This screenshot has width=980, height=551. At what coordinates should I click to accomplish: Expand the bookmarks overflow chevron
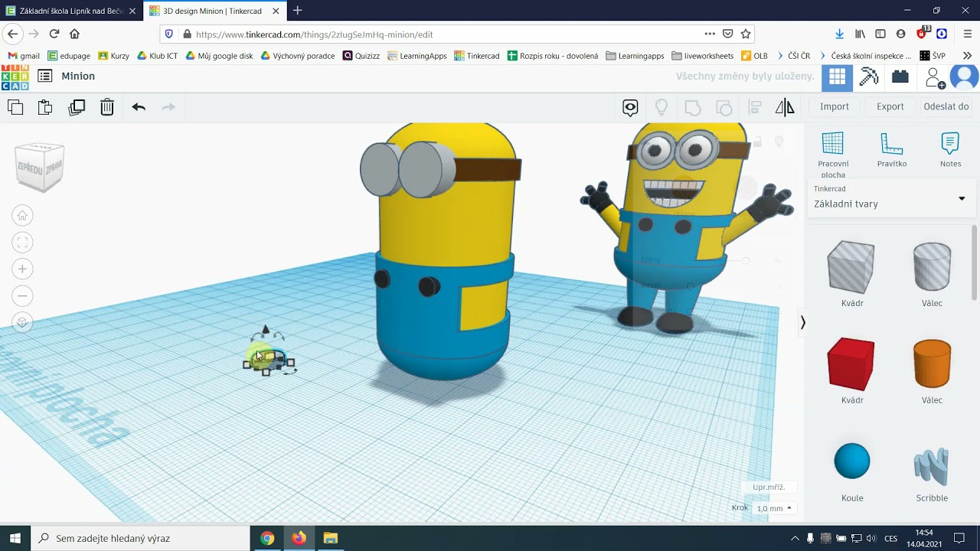point(968,56)
